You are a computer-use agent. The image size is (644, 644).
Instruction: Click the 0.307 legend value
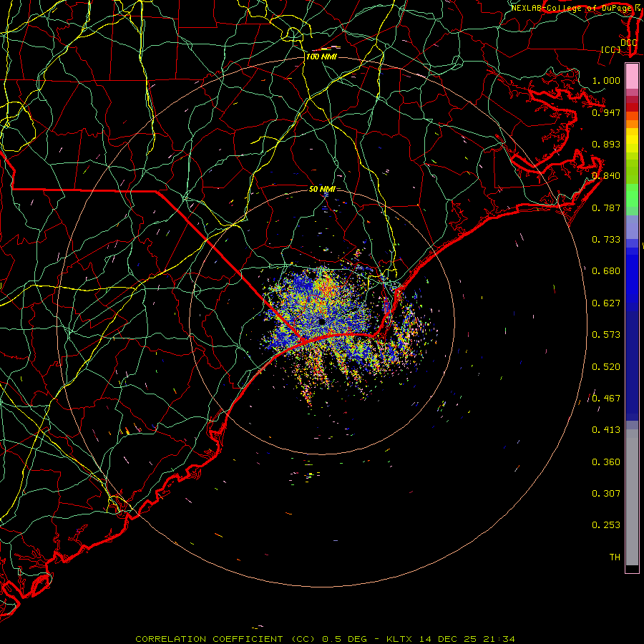(606, 494)
